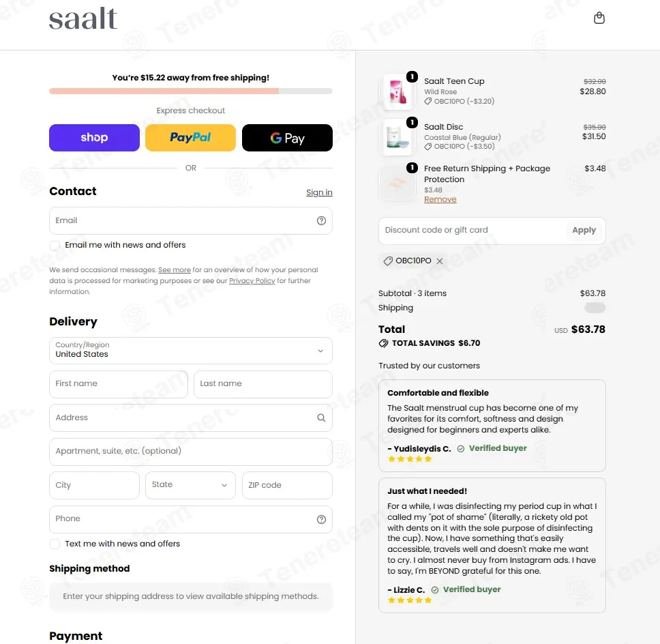Pay with the Shop express checkout button
The height and width of the screenshot is (644, 660).
[94, 138]
